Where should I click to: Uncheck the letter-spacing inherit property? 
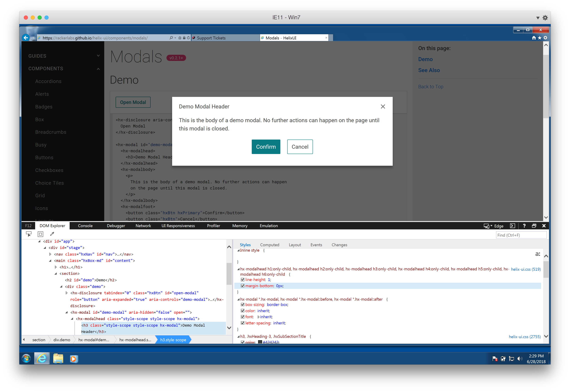tap(243, 323)
